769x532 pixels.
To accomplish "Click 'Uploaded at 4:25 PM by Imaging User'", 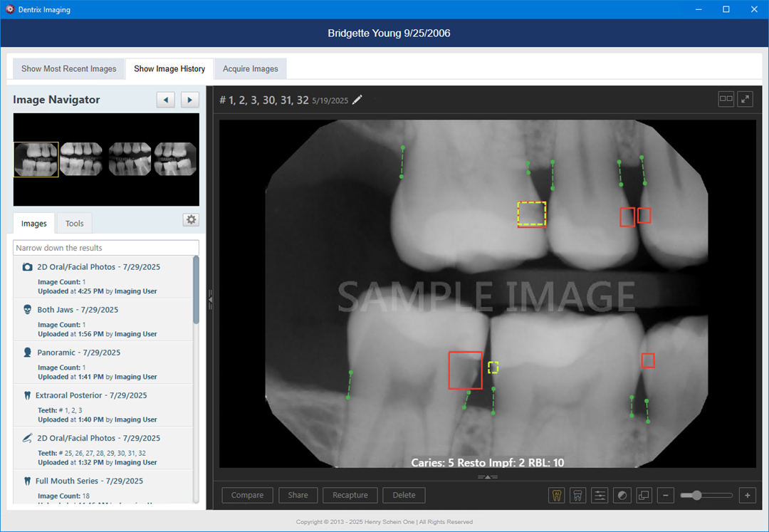I will tap(98, 291).
